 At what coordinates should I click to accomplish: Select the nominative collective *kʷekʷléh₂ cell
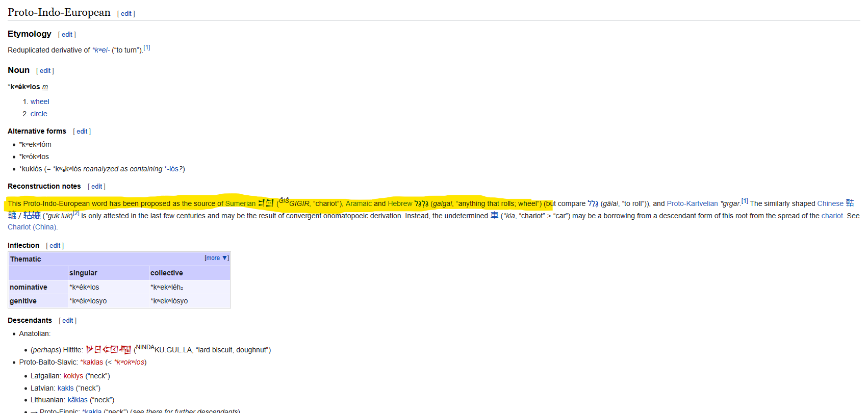(189, 287)
